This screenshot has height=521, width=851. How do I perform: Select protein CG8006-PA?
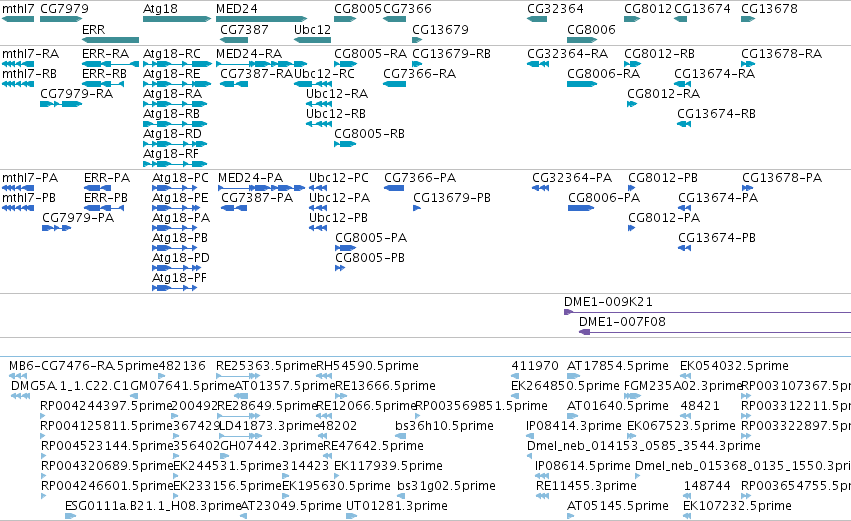pyautogui.click(x=604, y=198)
